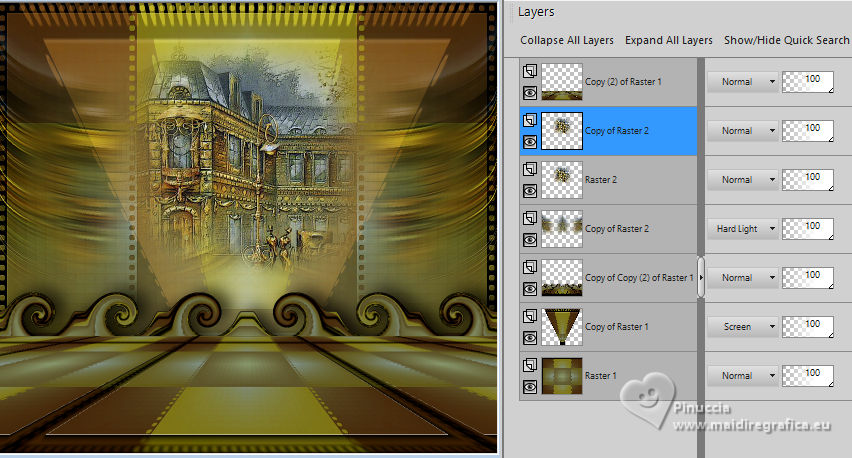Screen dimensions: 852x458
Task: Open blend mode dropdown for Copy of Copy (2) of Raster 1
Action: (x=742, y=278)
